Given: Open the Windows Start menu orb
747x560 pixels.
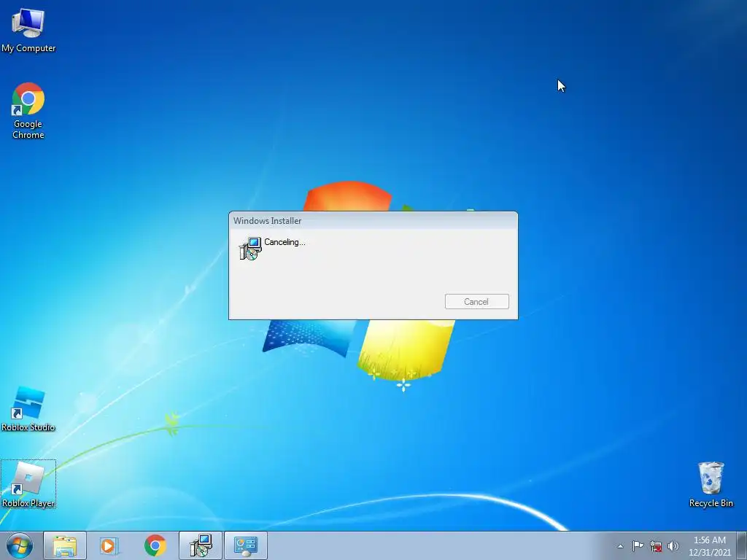Looking at the screenshot, I should tap(20, 545).
